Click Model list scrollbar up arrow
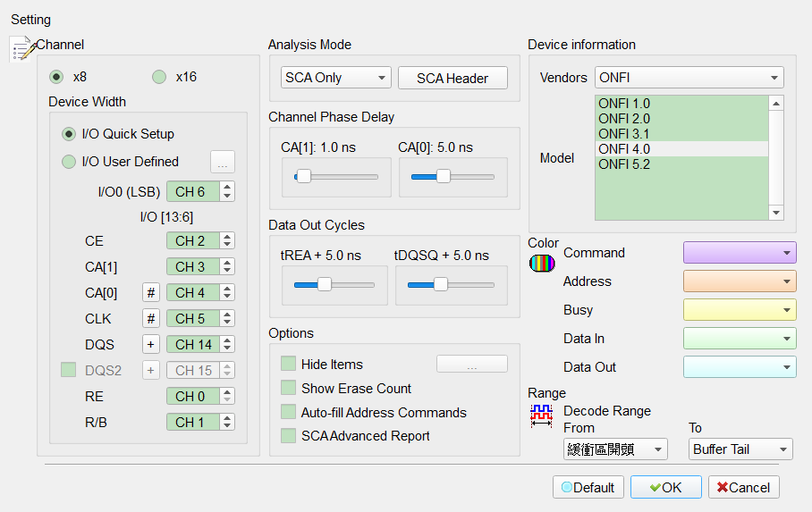812x512 pixels. [775, 104]
